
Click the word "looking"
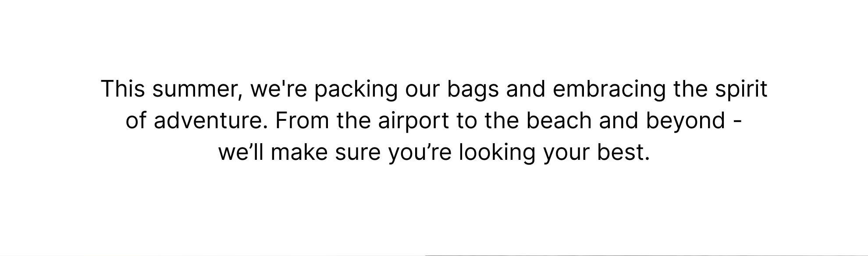(x=497, y=154)
